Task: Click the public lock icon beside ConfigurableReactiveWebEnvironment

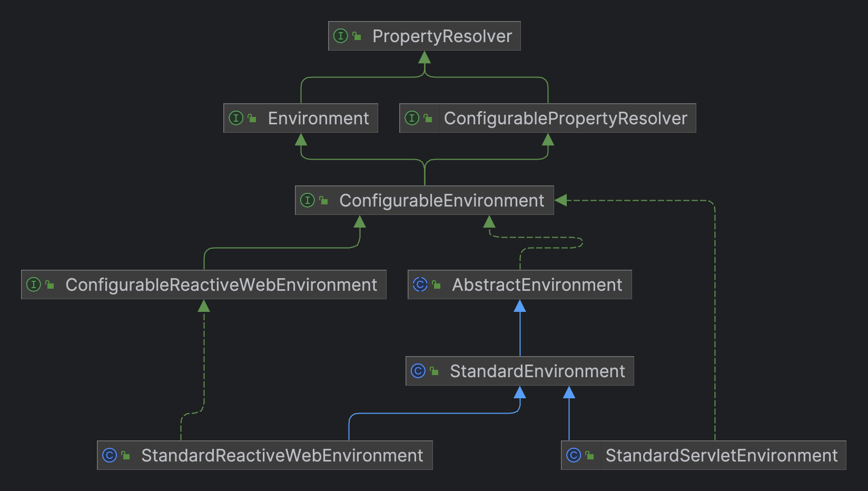Action: pos(50,284)
